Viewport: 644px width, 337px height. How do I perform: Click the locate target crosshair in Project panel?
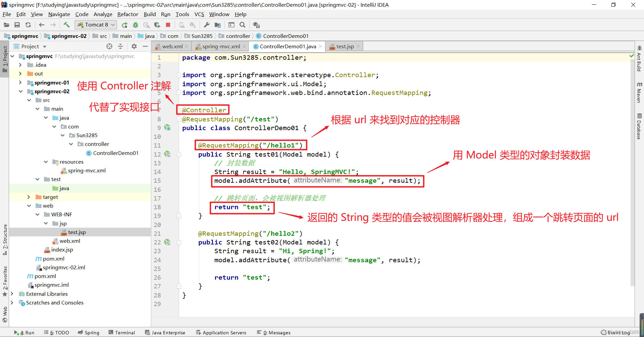coord(109,46)
